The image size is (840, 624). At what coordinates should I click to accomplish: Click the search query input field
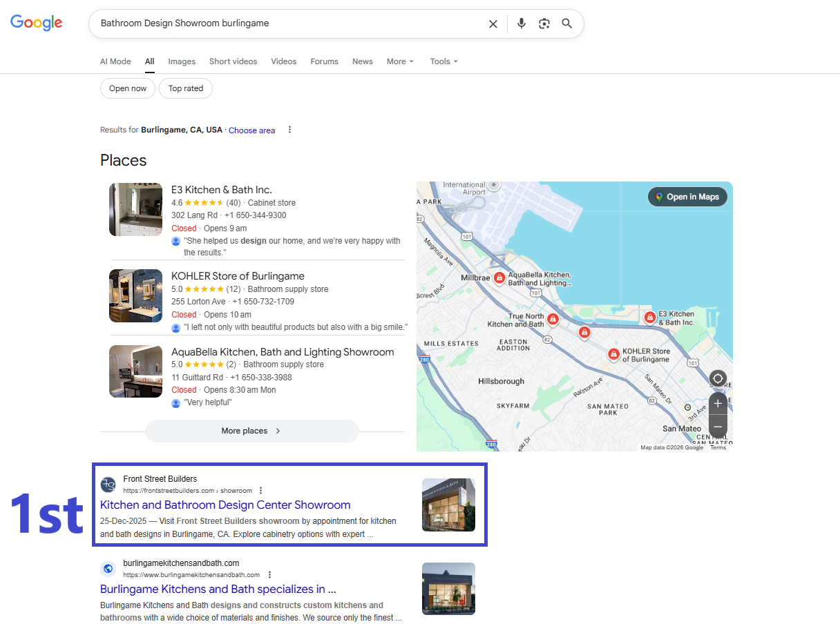(290, 23)
